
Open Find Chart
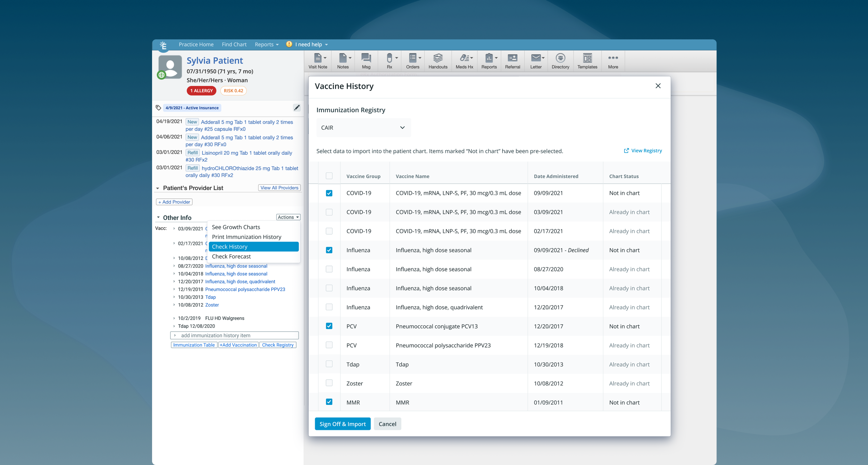pos(234,44)
